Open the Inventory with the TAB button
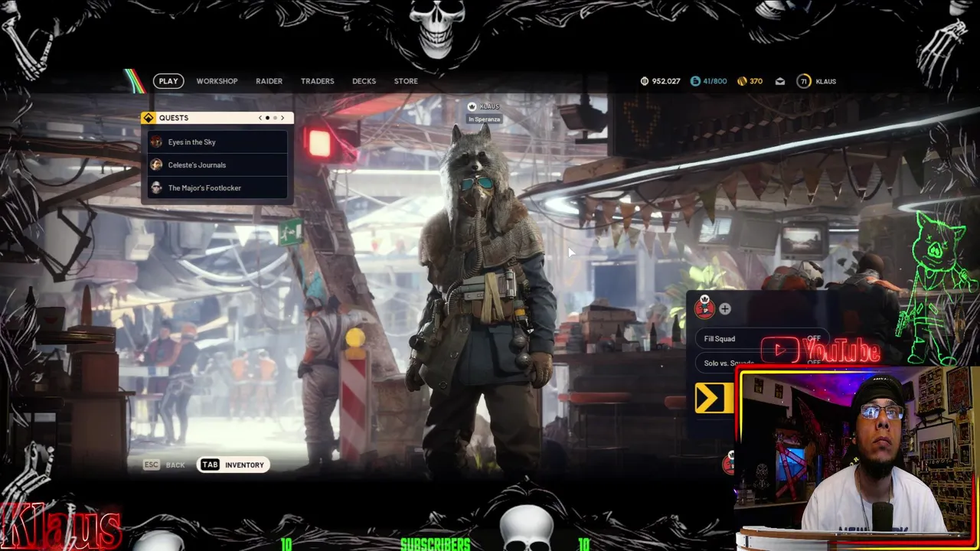Image resolution: width=980 pixels, height=551 pixels. 234,465
